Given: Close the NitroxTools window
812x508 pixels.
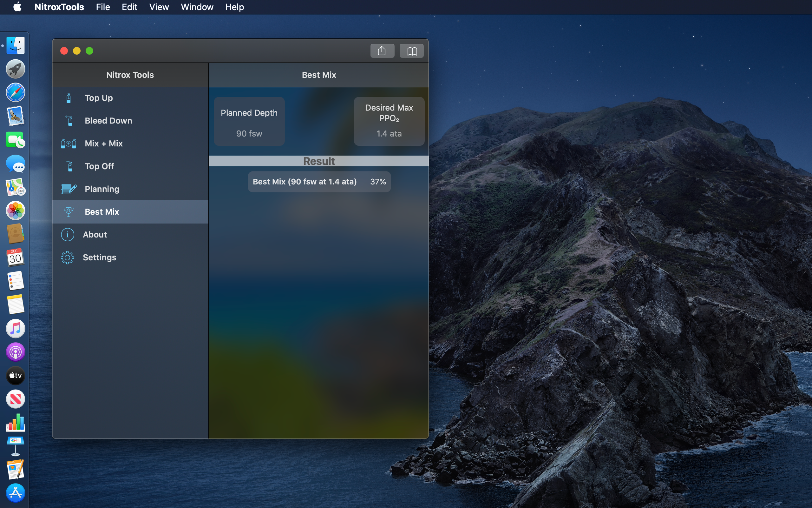Looking at the screenshot, I should (64, 51).
